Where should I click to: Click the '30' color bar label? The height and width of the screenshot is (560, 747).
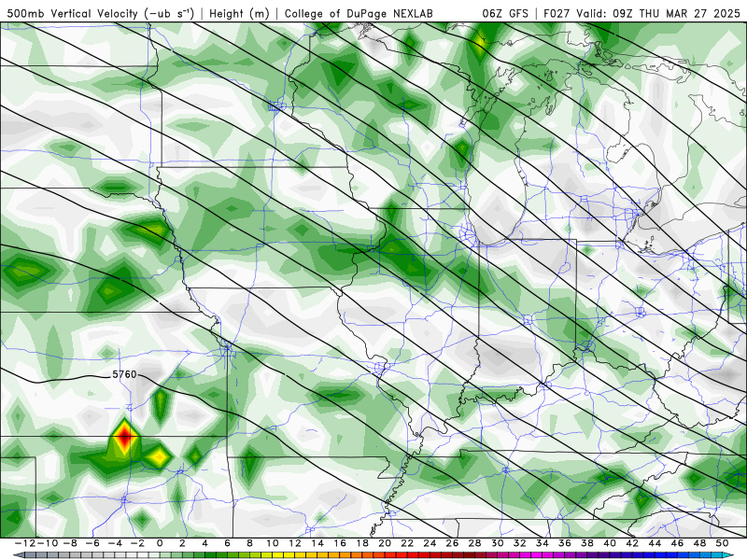[x=498, y=543]
